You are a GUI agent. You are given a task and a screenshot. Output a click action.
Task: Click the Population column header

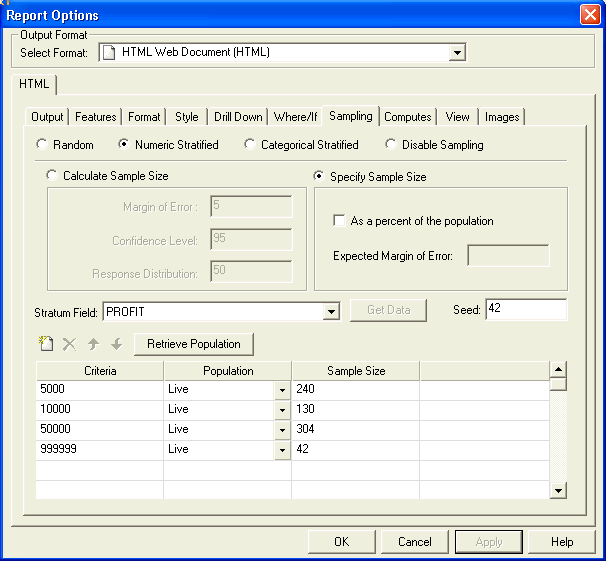point(228,371)
